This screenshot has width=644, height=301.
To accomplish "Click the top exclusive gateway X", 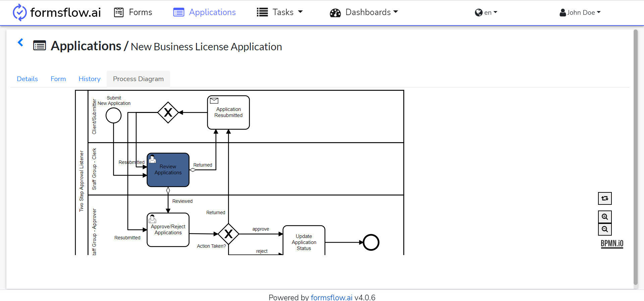I will pyautogui.click(x=168, y=113).
